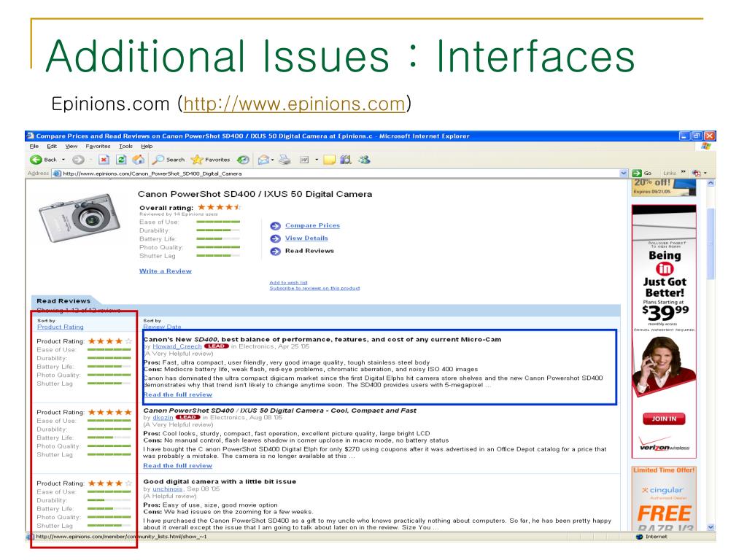Open the Compare Prices link
The image size is (747, 560).
click(x=312, y=225)
